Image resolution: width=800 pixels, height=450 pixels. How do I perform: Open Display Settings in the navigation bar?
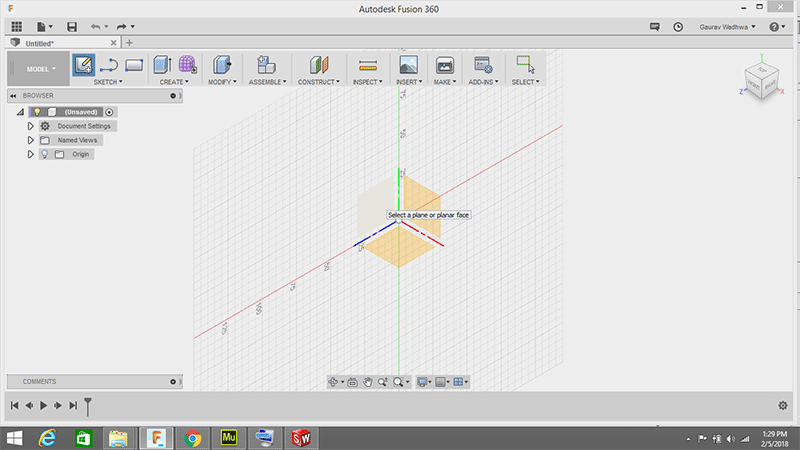422,382
